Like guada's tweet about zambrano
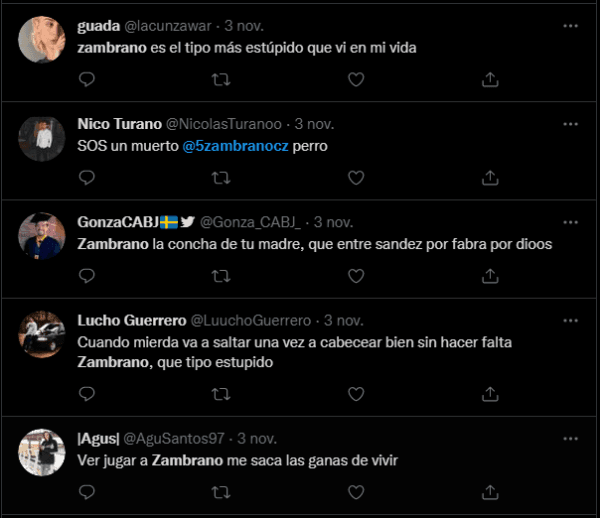 click(x=355, y=79)
